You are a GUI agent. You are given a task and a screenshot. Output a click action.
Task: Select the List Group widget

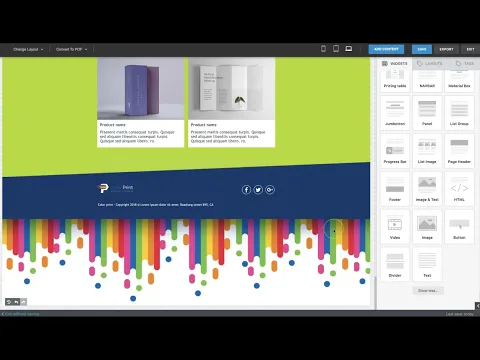(459, 113)
